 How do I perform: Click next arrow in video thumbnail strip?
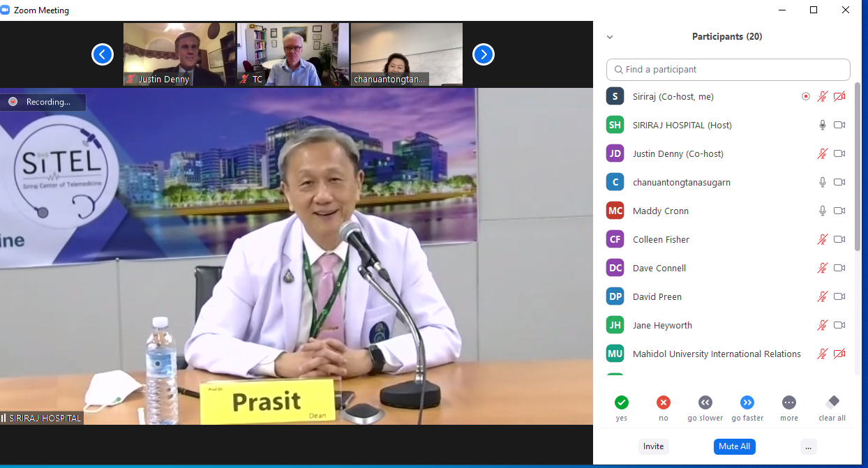(x=484, y=54)
